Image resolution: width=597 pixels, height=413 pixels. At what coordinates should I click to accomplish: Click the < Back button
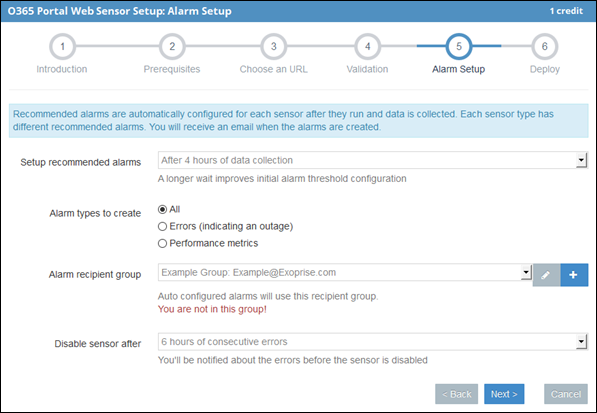click(457, 394)
